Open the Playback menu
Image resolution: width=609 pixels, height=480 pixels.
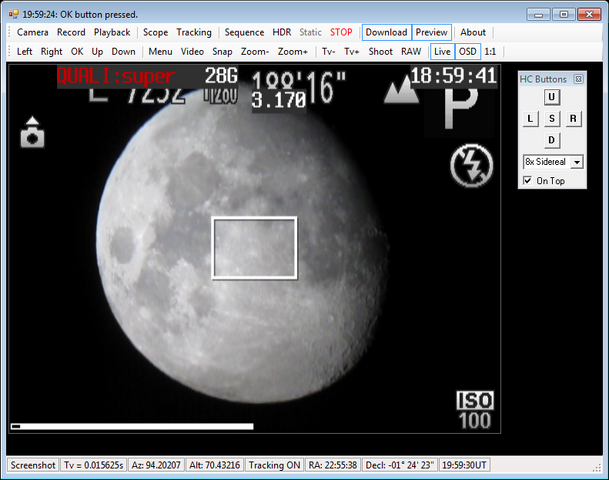coord(112,32)
